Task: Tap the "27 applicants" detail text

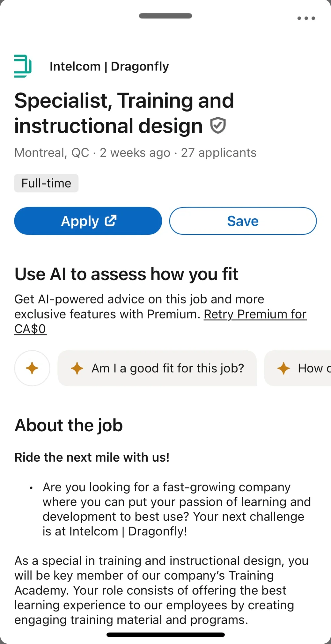Action: pos(219,153)
